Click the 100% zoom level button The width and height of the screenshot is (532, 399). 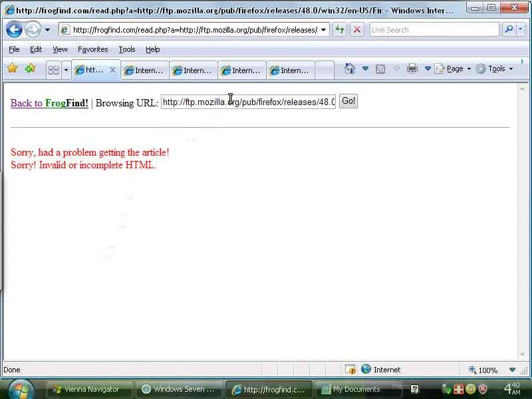point(483,370)
